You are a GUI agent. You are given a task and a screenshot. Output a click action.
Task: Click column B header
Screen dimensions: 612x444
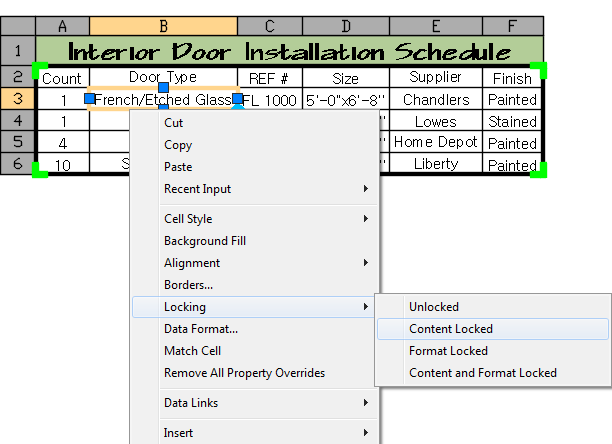tap(163, 25)
